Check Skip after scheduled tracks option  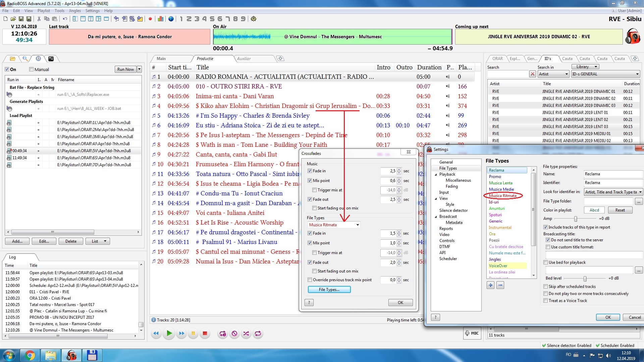coord(546,287)
